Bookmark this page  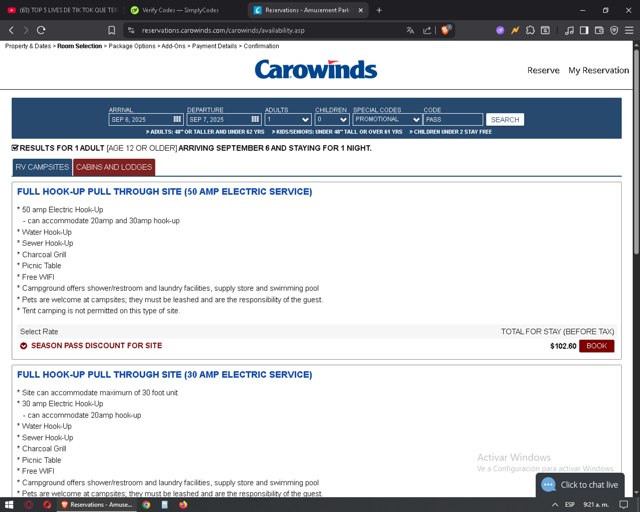point(111,30)
